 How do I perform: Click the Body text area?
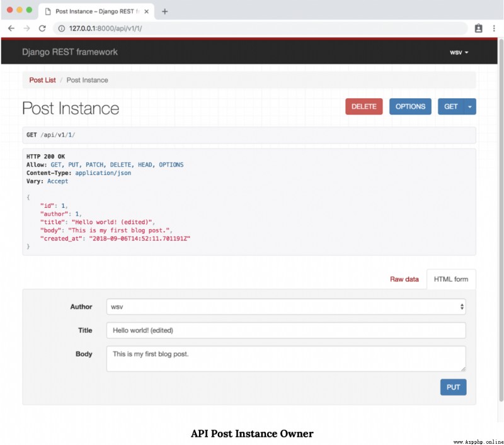coord(286,359)
